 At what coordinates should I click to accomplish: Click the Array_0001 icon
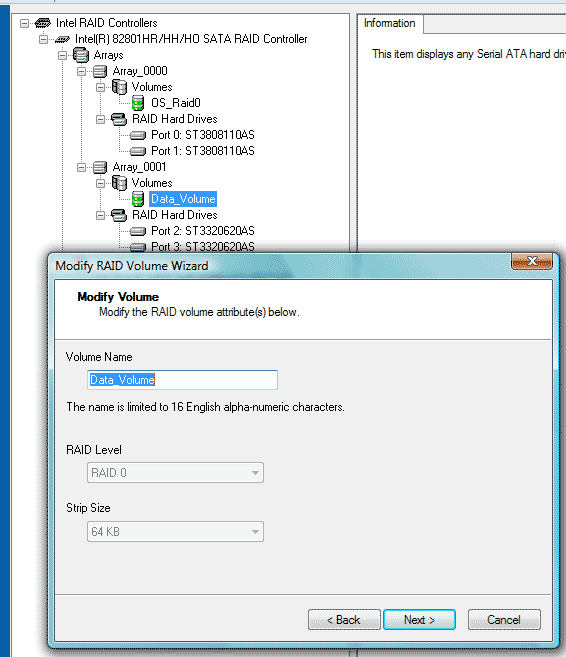click(100, 167)
